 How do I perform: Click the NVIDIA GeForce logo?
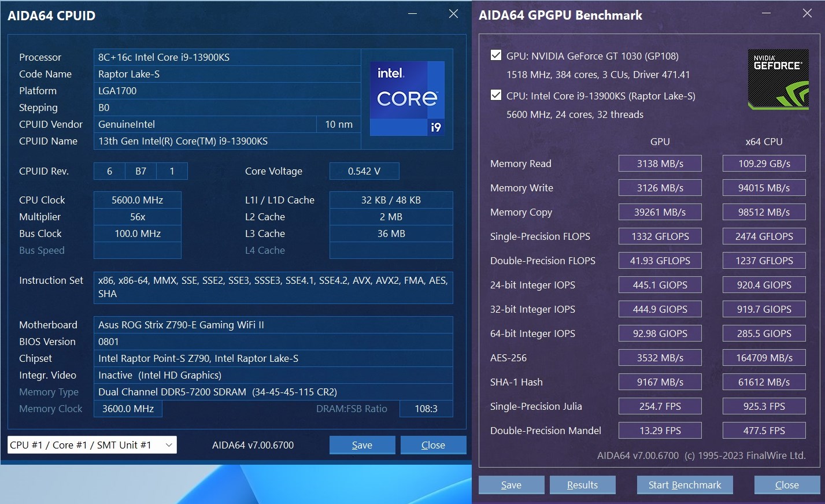(x=778, y=80)
